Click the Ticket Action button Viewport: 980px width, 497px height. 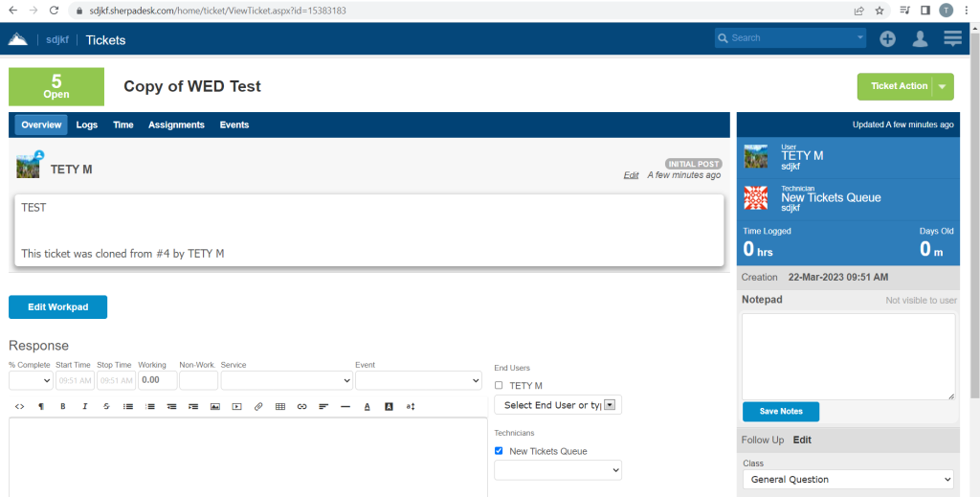tap(899, 86)
